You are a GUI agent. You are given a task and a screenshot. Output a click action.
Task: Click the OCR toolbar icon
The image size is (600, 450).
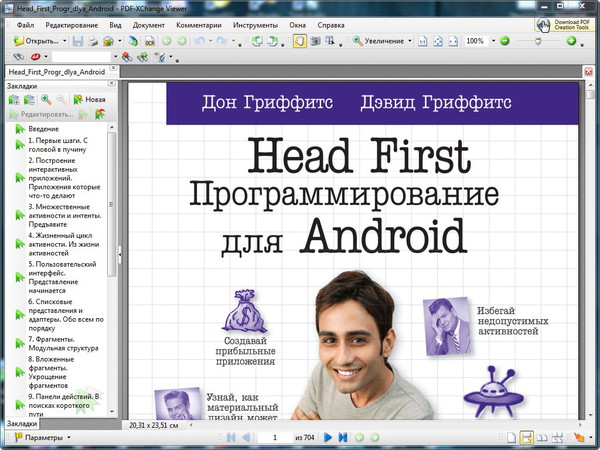tap(149, 41)
